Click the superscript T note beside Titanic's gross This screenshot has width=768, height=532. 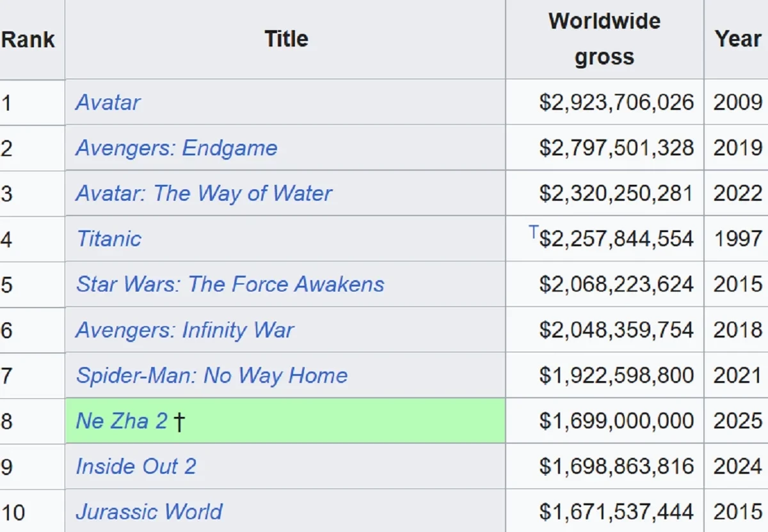pos(533,232)
